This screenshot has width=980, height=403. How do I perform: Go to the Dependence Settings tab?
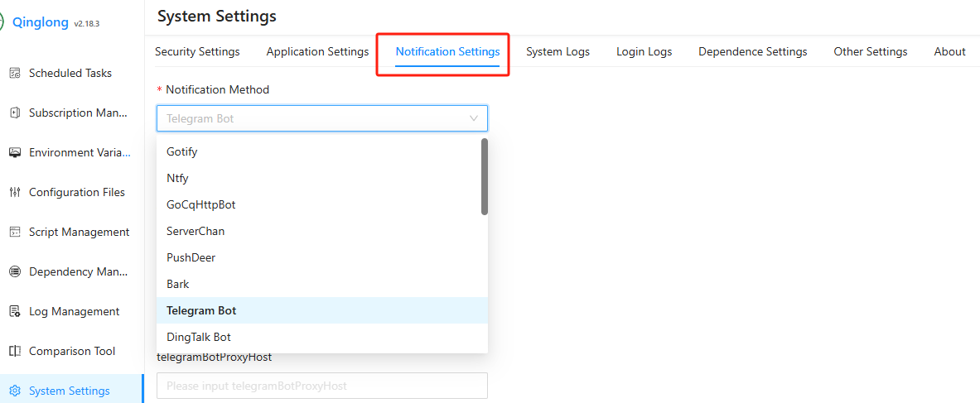point(752,51)
